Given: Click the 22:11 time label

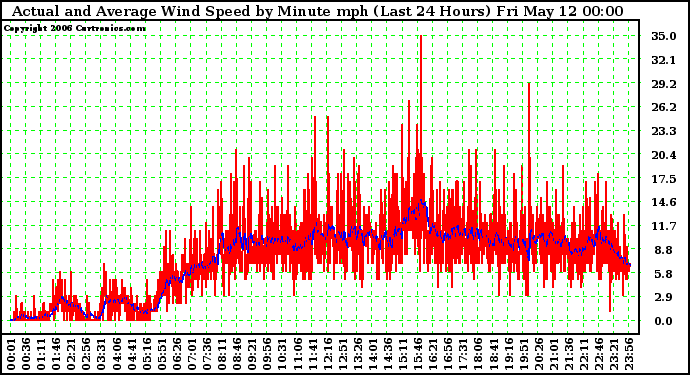Looking at the screenshot, I should pos(583,354).
